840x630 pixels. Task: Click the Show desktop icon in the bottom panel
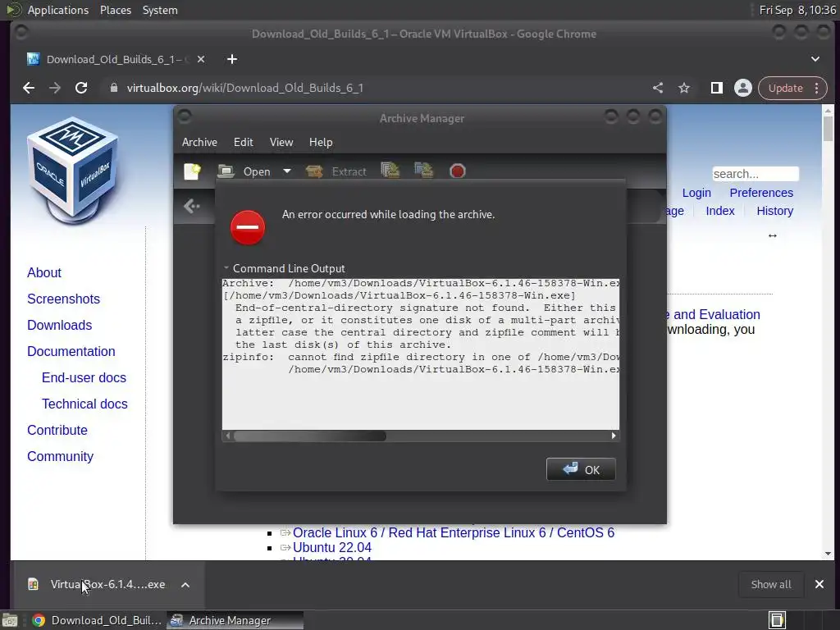[10, 620]
